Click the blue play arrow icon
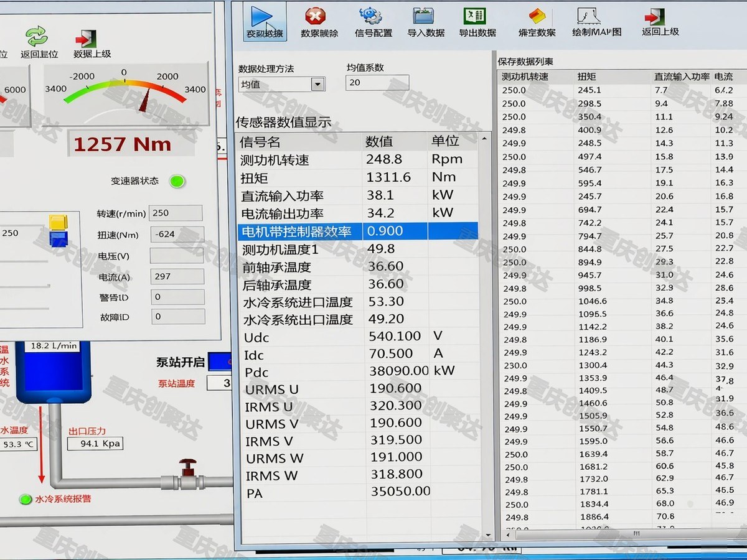 click(263, 16)
